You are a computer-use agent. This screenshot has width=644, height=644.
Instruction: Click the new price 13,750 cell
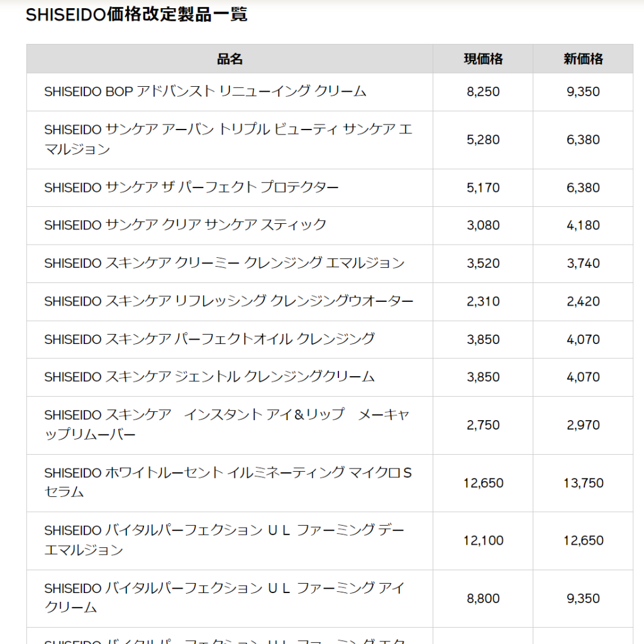click(583, 483)
